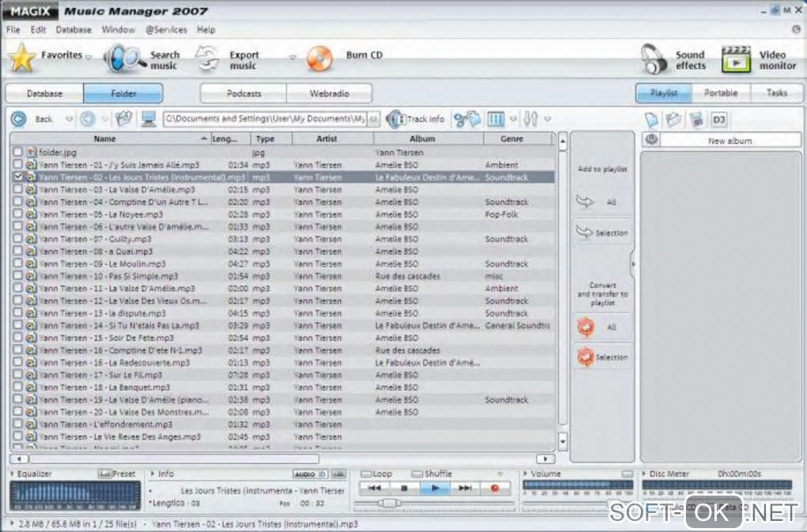Open Favorites via the star icon

point(21,58)
